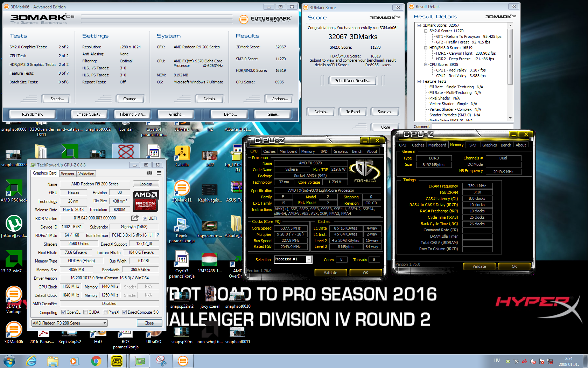Click the To Excel button
The height and width of the screenshot is (368, 588).
coord(353,112)
